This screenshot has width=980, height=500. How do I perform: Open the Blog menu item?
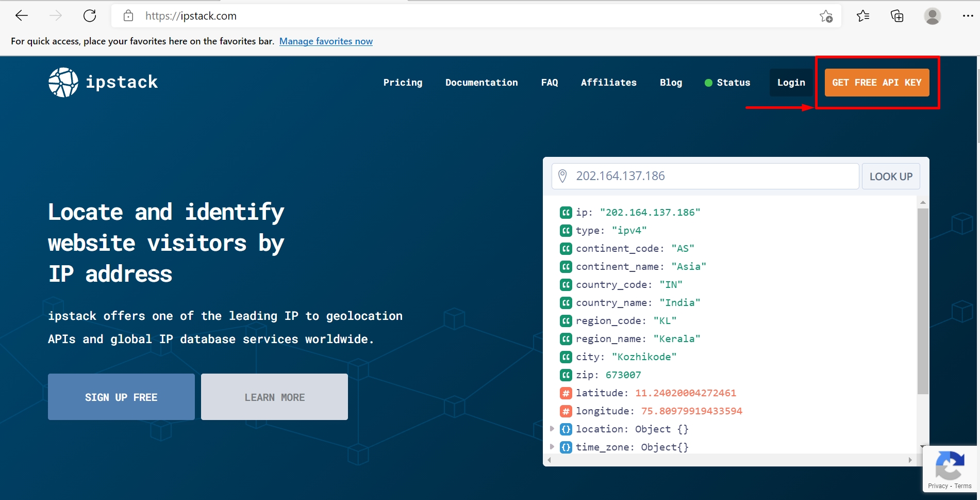(x=671, y=83)
